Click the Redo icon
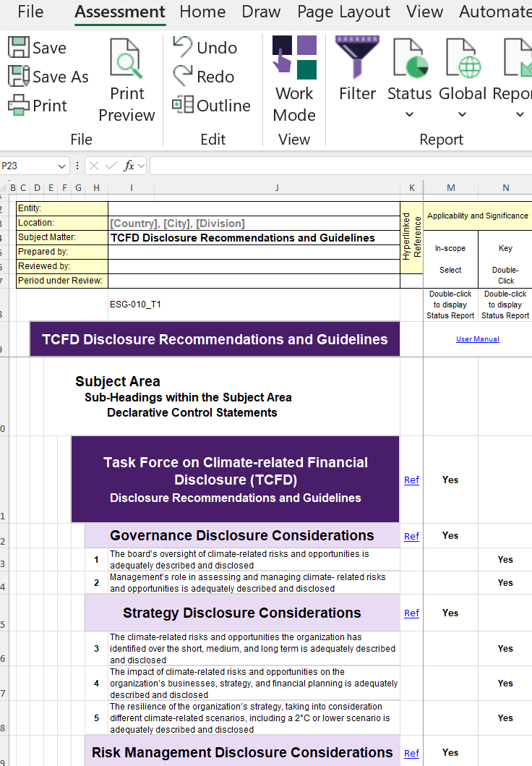 [x=183, y=77]
